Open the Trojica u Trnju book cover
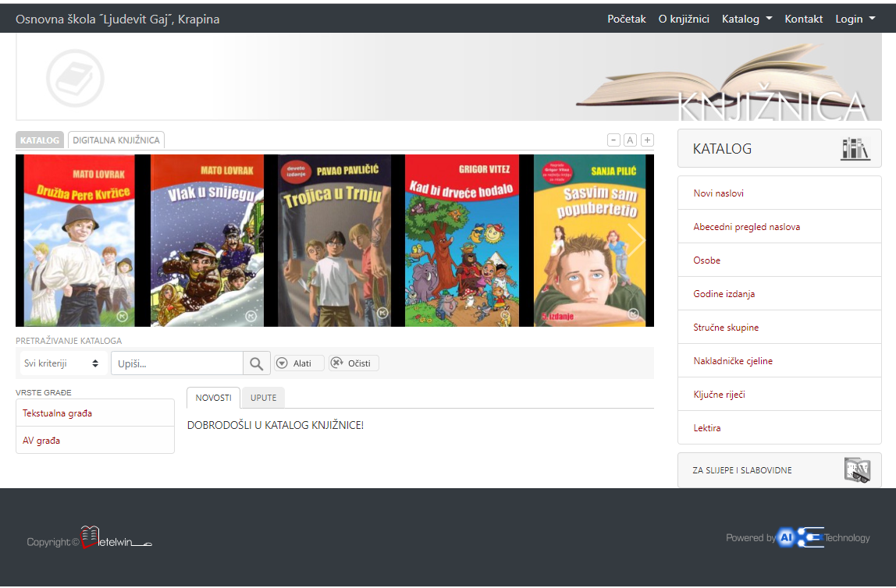The width and height of the screenshot is (896, 588). tap(334, 240)
